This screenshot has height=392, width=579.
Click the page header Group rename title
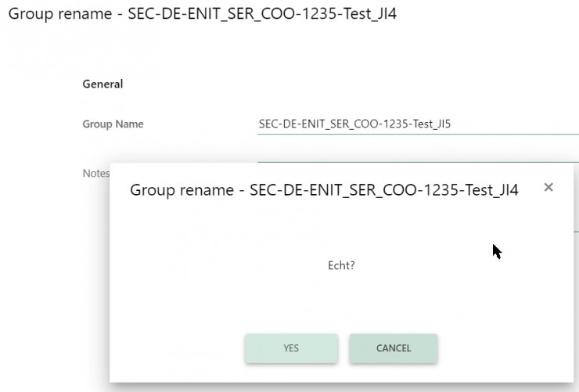[202, 14]
